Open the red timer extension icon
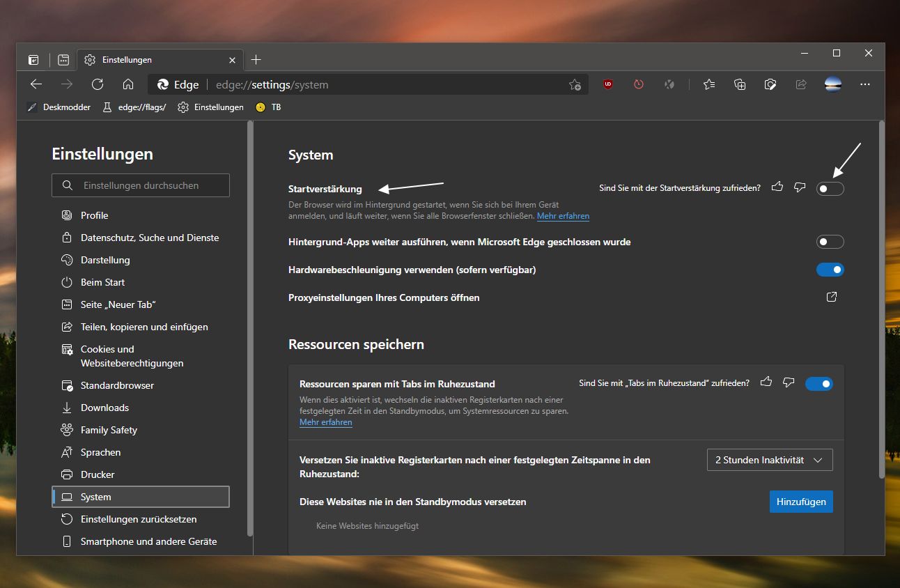Viewport: 900px width, 588px height. tap(639, 84)
